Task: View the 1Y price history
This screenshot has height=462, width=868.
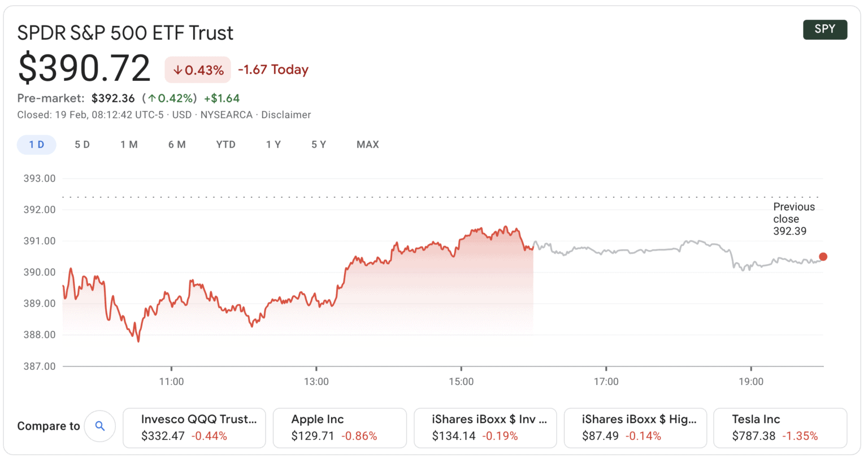Action: click(274, 144)
